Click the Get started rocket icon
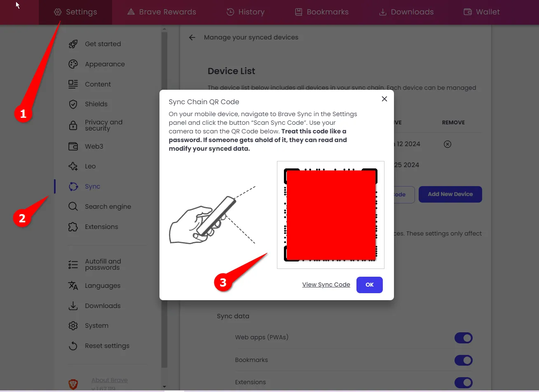Viewport: 539px width, 392px height. [73, 44]
